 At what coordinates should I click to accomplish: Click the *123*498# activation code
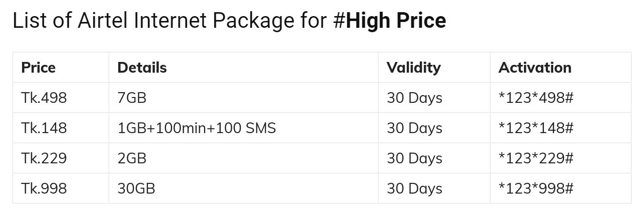pos(536,98)
